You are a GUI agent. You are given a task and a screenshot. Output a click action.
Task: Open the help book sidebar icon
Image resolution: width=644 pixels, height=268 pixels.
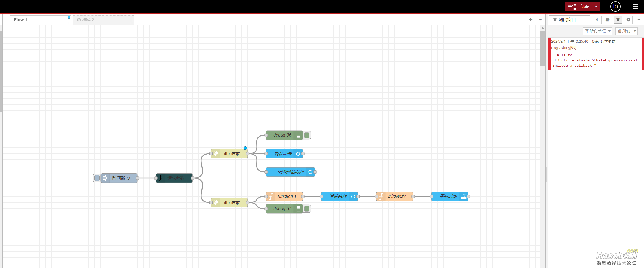tap(608, 20)
